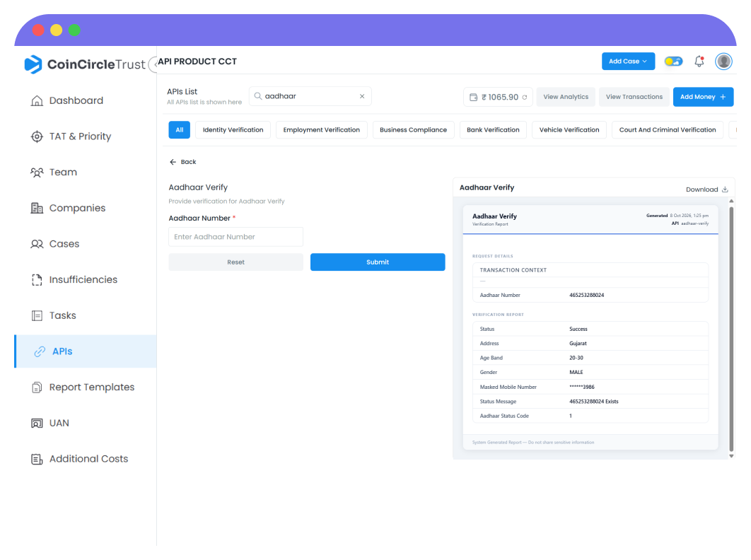Open View Transactions
Image resolution: width=751 pixels, height=560 pixels.
pos(634,97)
